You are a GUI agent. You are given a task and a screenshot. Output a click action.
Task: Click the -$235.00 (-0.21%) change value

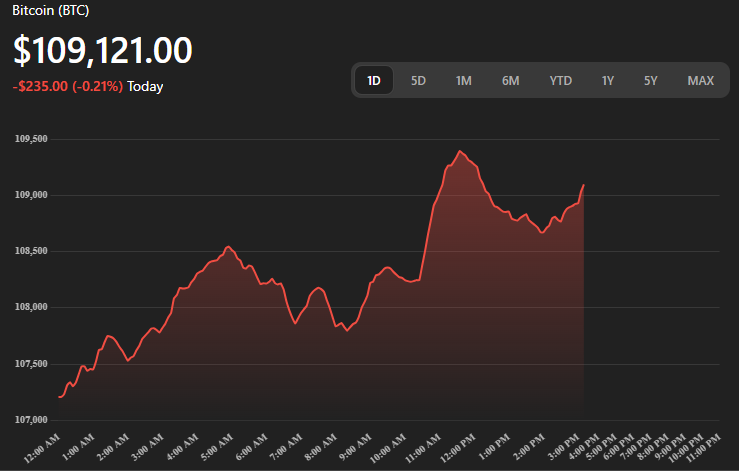pyautogui.click(x=68, y=86)
